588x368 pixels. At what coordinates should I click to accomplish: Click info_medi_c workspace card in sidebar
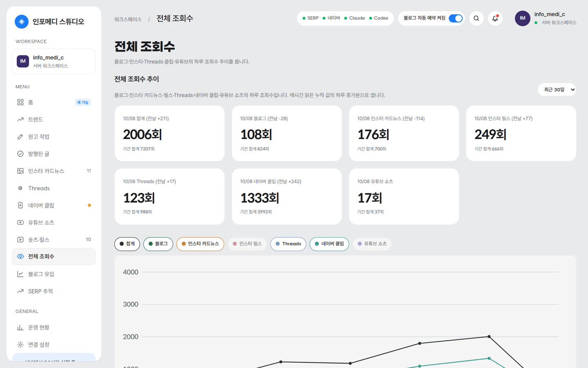[54, 61]
